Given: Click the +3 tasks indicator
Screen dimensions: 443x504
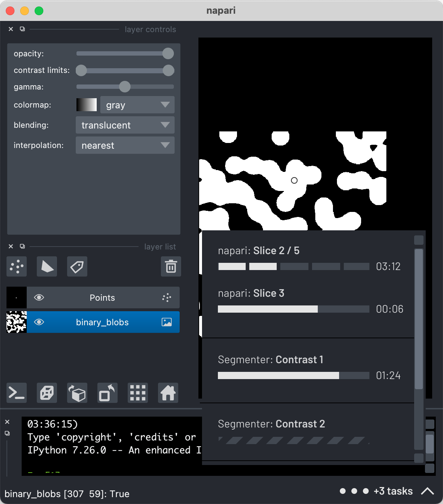Looking at the screenshot, I should [393, 491].
